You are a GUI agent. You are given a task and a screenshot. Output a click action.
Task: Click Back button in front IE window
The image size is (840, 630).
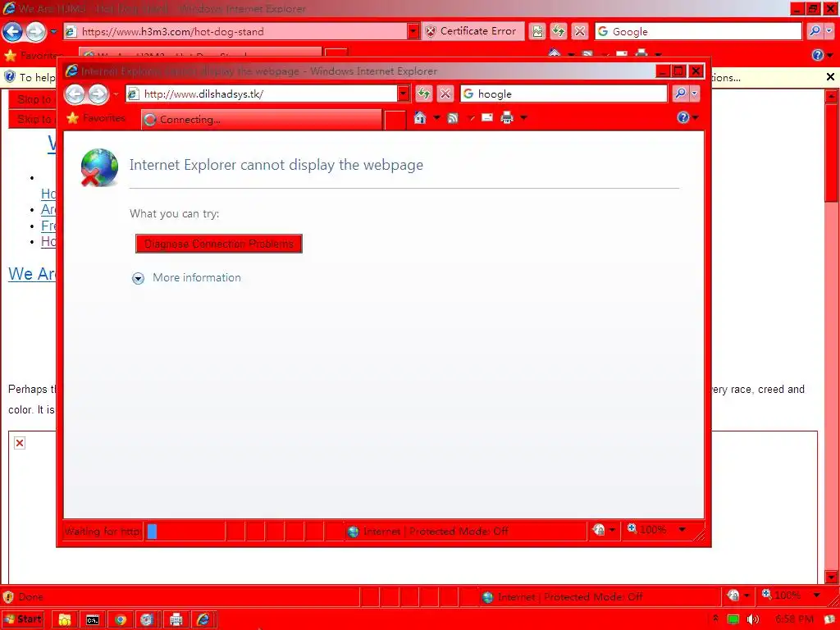(x=75, y=94)
